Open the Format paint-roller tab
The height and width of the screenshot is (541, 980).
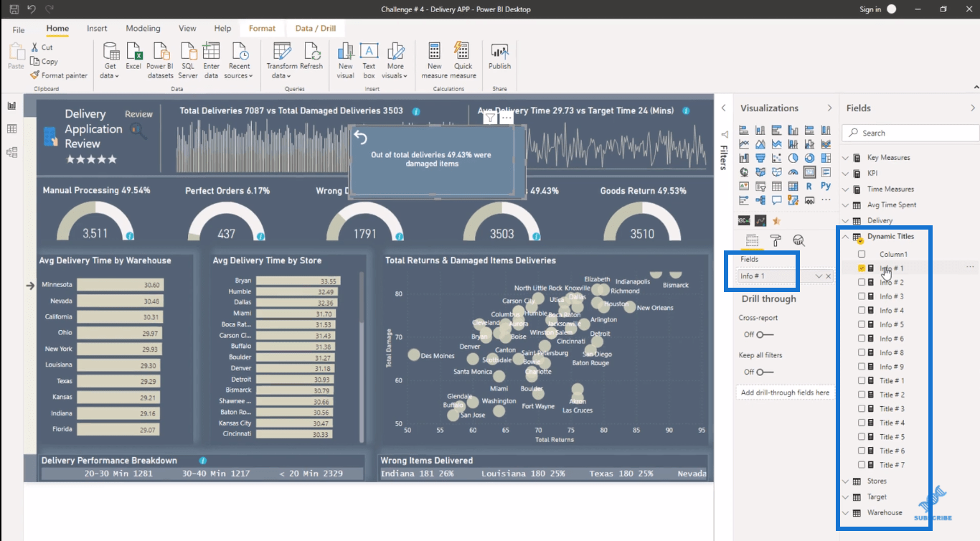776,240
